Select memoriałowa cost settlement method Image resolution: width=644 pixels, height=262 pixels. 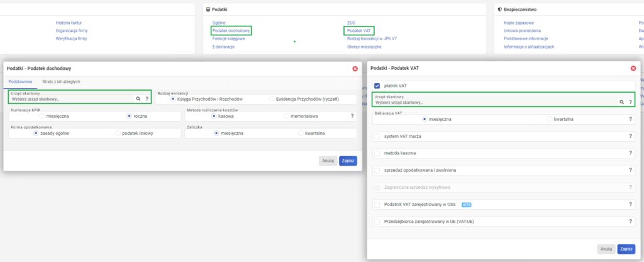point(287,116)
